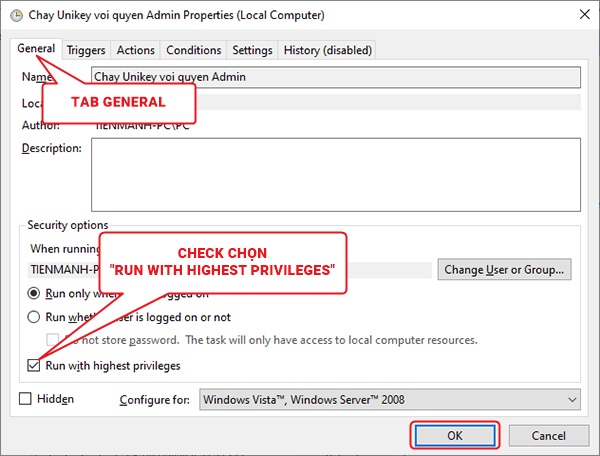Select Run only when user is logged on

34,293
